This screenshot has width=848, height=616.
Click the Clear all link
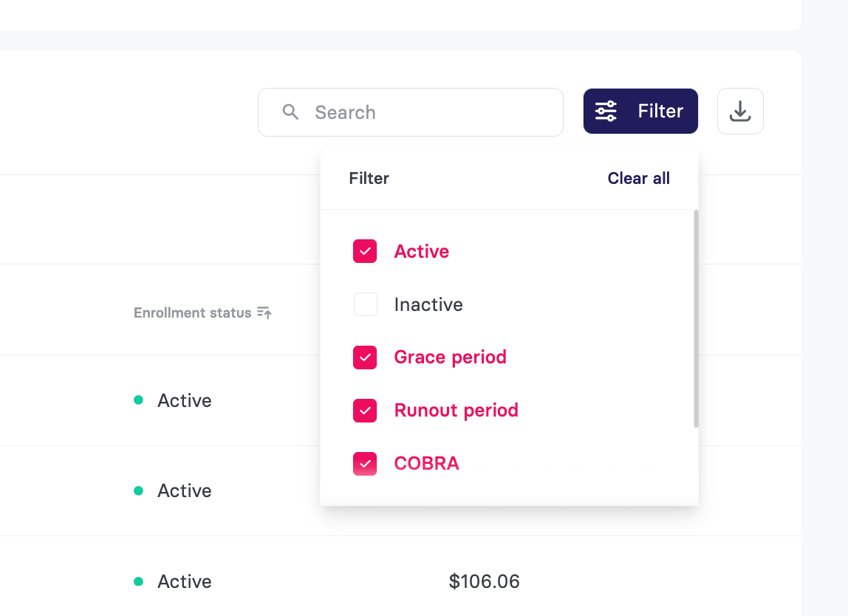639,178
